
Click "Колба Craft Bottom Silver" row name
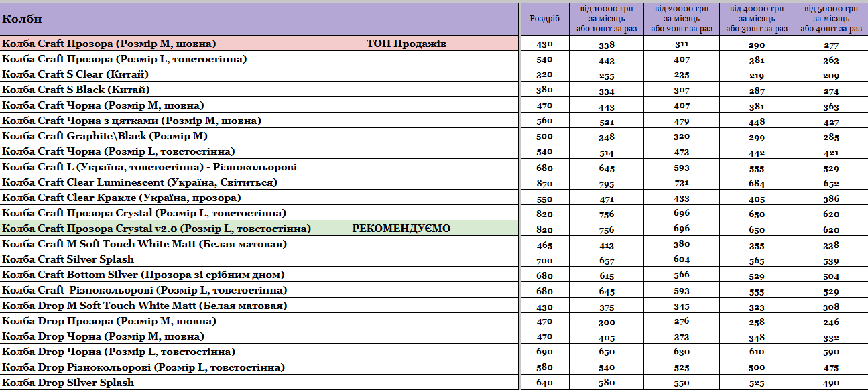(x=143, y=275)
